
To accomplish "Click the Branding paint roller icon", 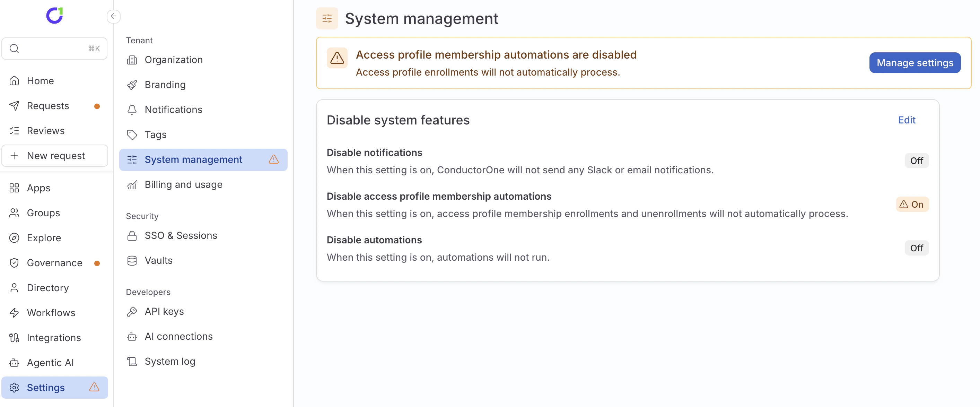I will click(x=132, y=85).
